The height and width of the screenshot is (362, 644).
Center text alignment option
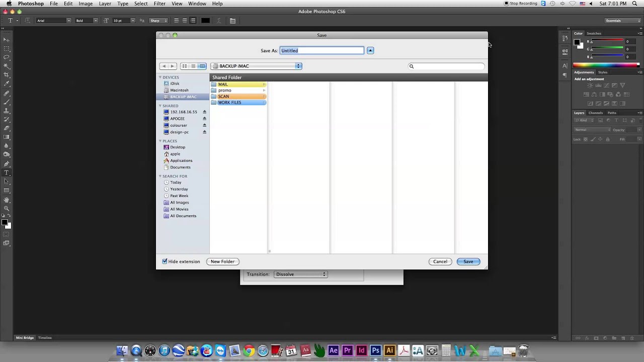[185, 21]
